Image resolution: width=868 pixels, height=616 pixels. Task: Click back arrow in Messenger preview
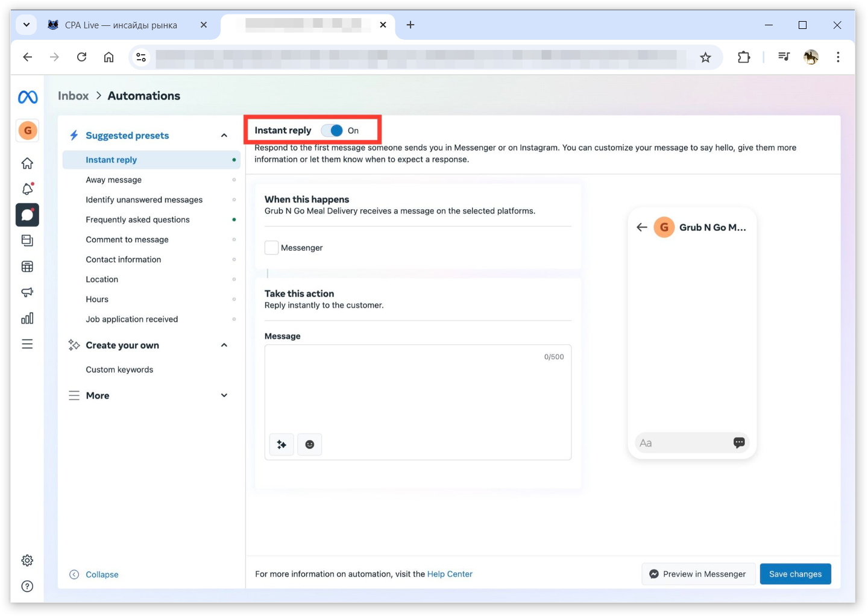(642, 227)
